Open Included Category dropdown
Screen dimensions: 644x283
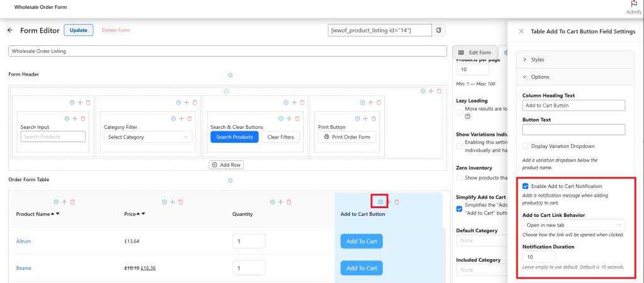pyautogui.click(x=482, y=270)
